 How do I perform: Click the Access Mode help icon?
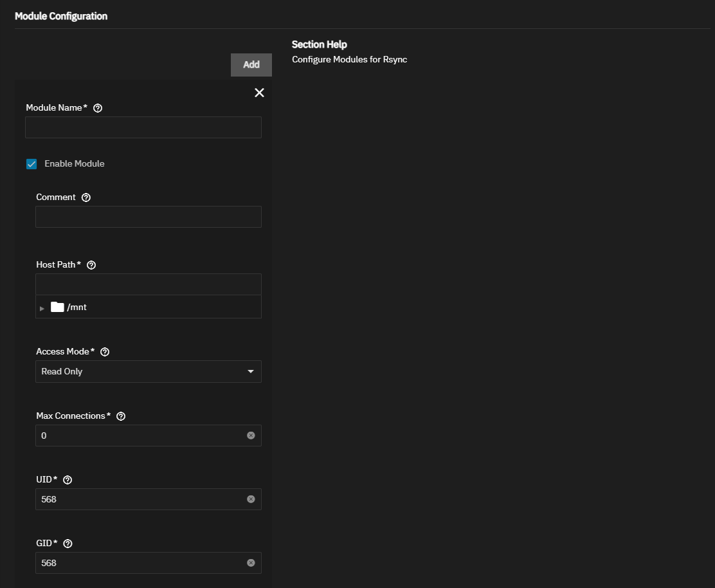pyautogui.click(x=105, y=352)
